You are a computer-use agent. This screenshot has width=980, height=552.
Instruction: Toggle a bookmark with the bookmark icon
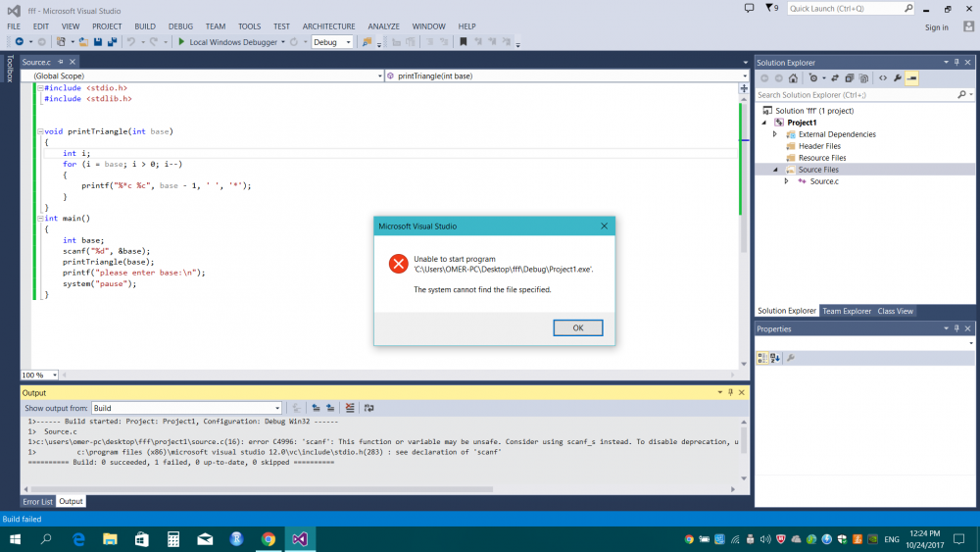coord(464,42)
